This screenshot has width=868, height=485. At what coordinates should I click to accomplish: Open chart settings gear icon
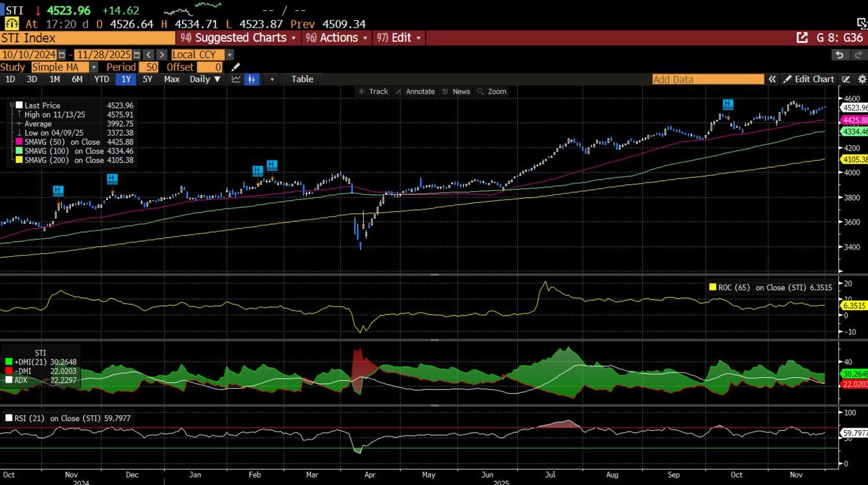862,79
